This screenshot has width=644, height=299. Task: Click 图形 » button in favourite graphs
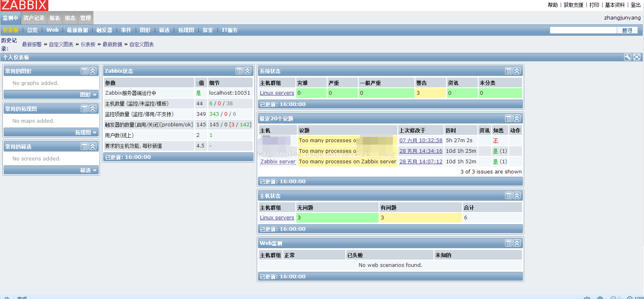tap(51, 94)
